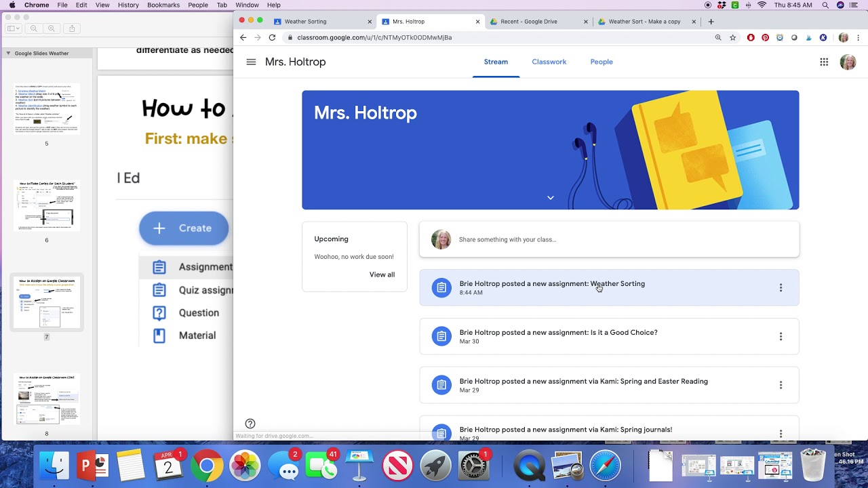Viewport: 868px width, 488px height.
Task: Open Preview sidebar view dropdown
Action: point(14,28)
